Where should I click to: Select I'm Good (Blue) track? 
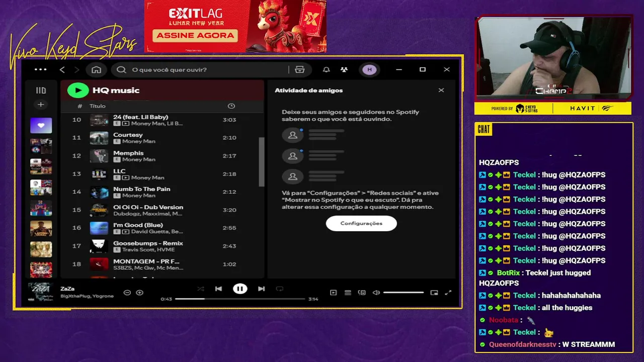click(x=162, y=228)
